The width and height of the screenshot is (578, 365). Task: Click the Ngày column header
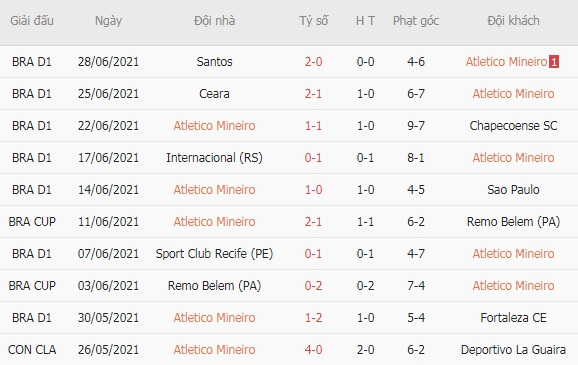tap(108, 21)
